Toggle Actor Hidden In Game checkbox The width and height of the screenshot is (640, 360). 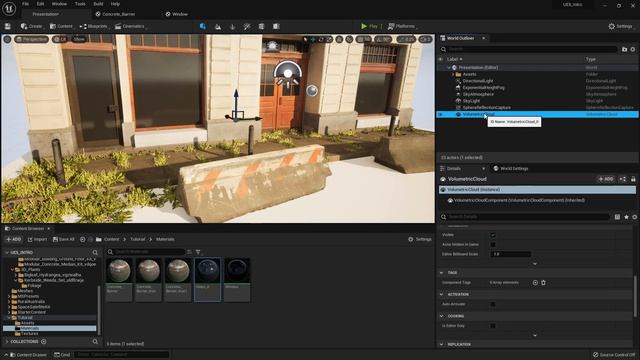[493, 244]
